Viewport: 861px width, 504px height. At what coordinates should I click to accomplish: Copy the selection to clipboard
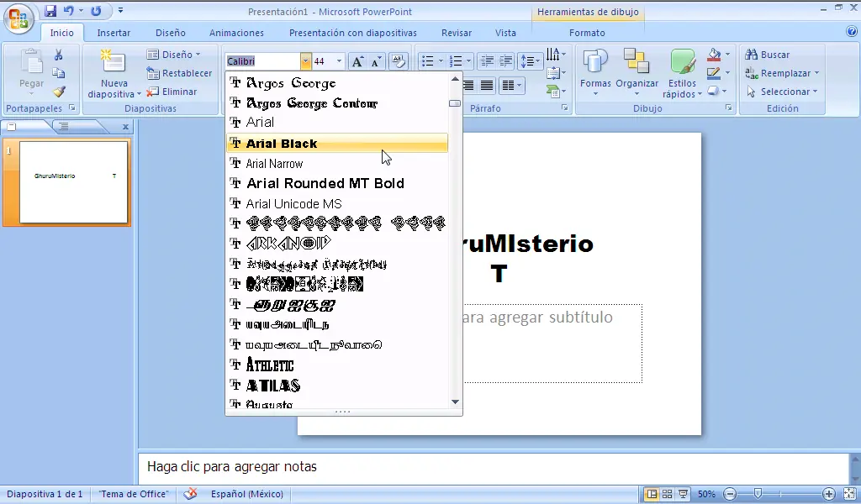(58, 73)
